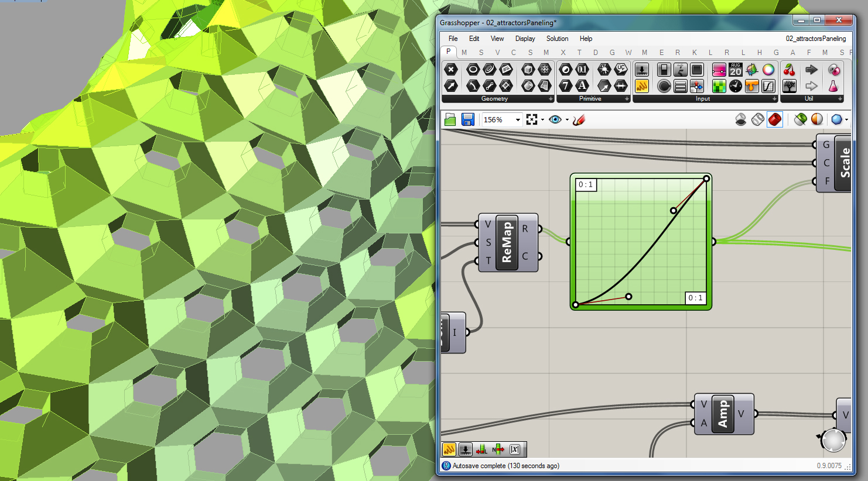This screenshot has width=868, height=481.
Task: Click the ReMap component on canvas
Action: [x=507, y=242]
